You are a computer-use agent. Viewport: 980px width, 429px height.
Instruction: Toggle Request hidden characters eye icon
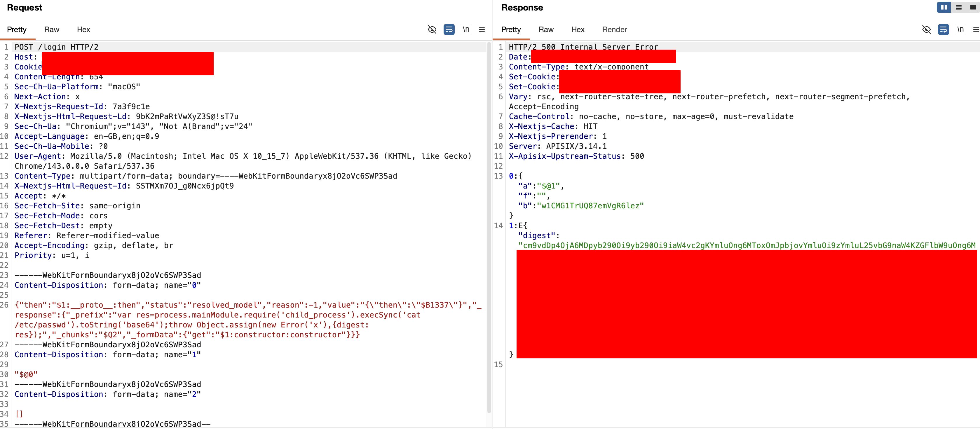pos(432,29)
